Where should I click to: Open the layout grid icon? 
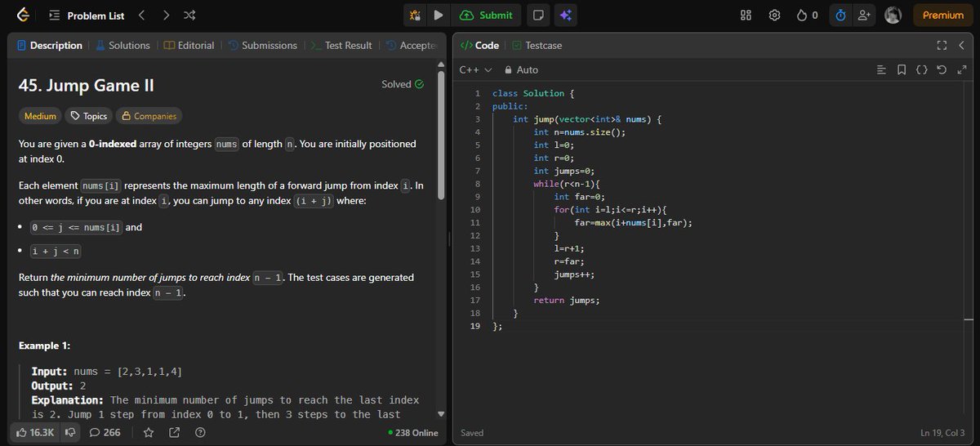[746, 15]
